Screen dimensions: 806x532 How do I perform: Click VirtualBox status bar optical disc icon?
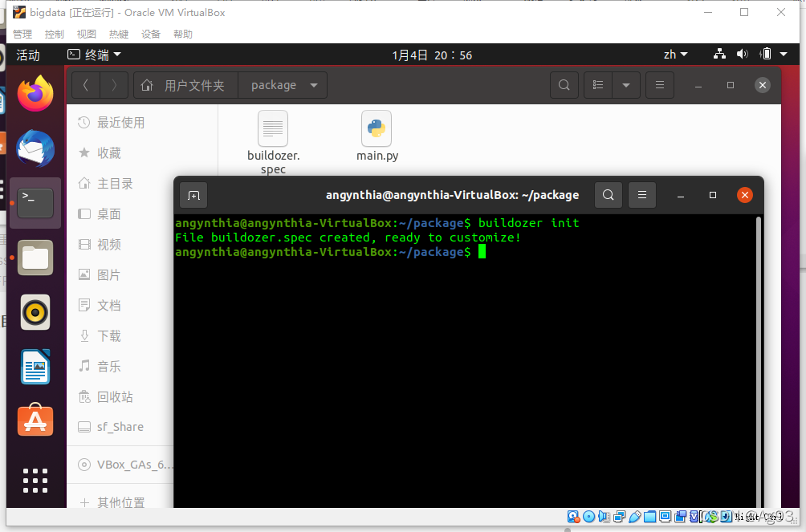(589, 517)
